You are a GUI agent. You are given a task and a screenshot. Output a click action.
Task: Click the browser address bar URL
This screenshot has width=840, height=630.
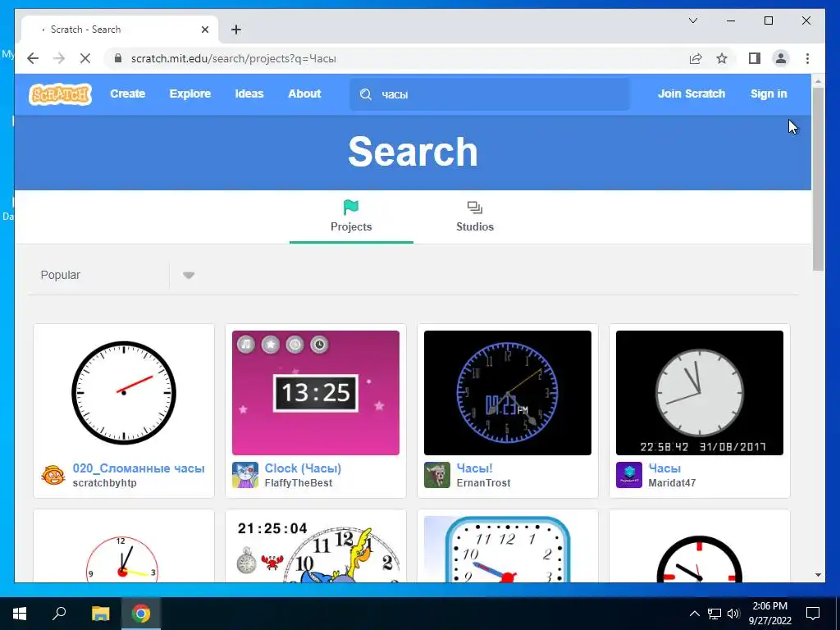[234, 59]
